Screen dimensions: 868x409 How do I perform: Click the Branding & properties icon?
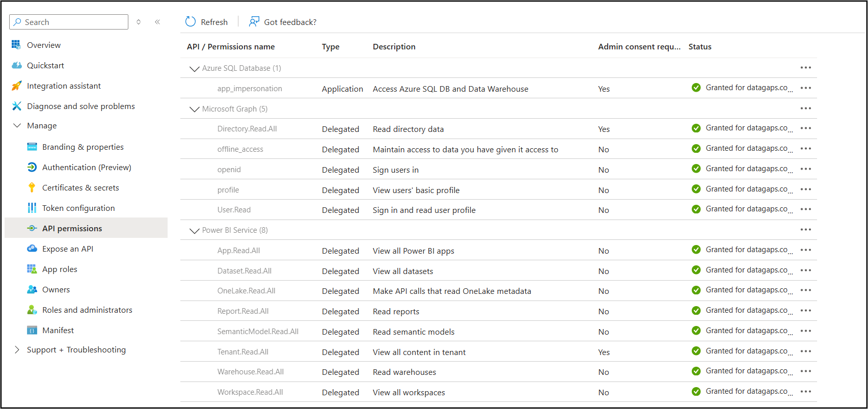pyautogui.click(x=32, y=147)
